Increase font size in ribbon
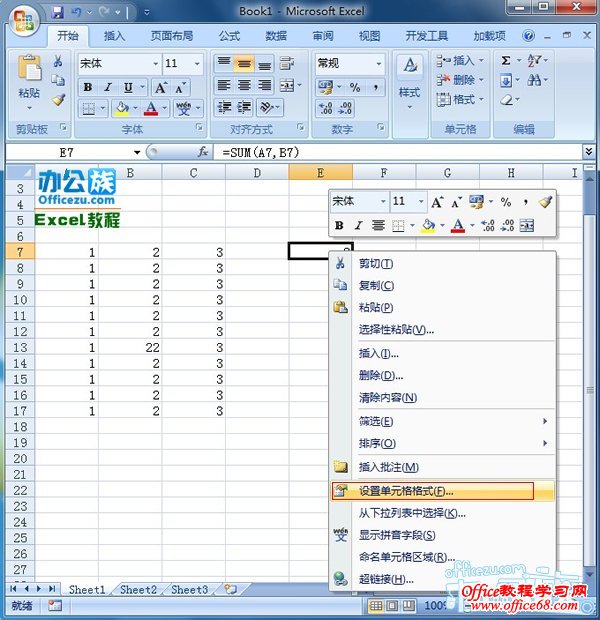This screenshot has height=620, width=600. [x=161, y=87]
